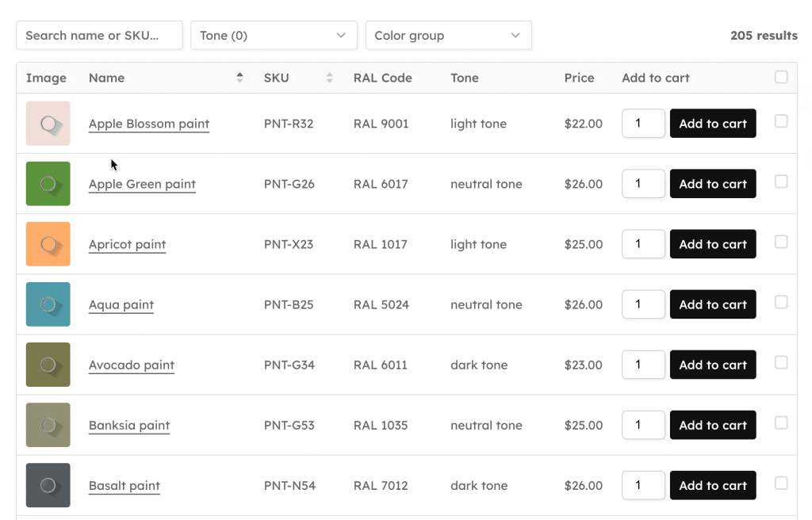Click the Apple Green paint swatch thumbnail
812x520 pixels.
(48, 183)
